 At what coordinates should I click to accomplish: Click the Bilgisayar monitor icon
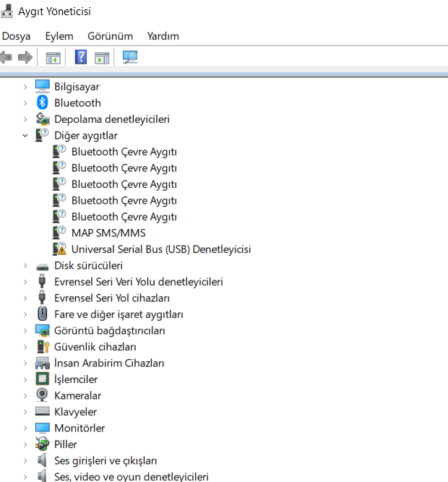(43, 87)
